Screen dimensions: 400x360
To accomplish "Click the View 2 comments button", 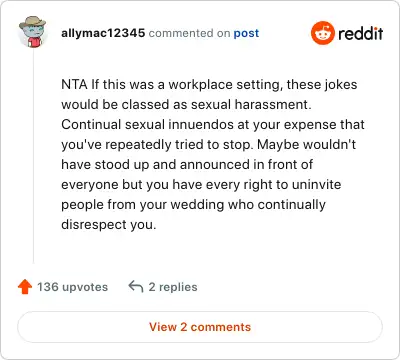I will pyautogui.click(x=200, y=327).
